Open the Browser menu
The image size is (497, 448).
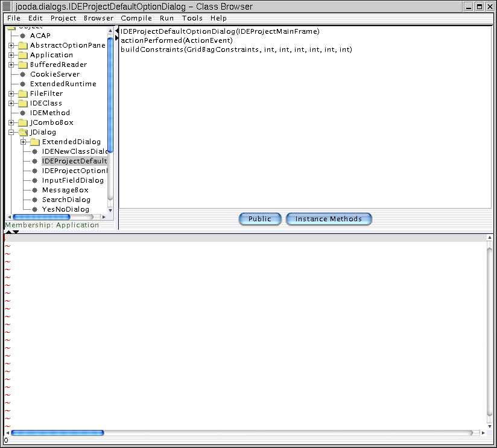pyautogui.click(x=98, y=18)
